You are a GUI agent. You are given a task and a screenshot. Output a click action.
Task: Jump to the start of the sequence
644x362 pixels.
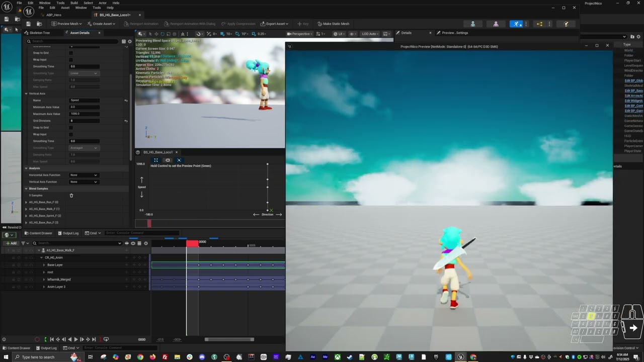51,339
